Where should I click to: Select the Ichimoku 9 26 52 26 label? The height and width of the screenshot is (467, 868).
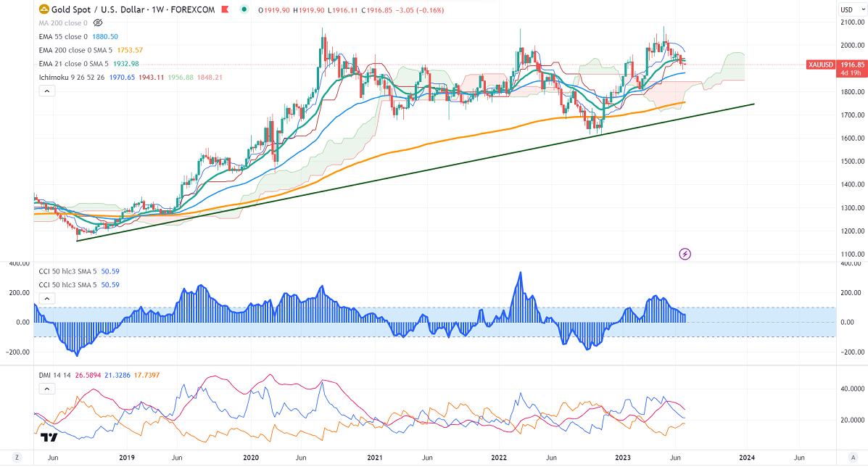click(x=71, y=77)
